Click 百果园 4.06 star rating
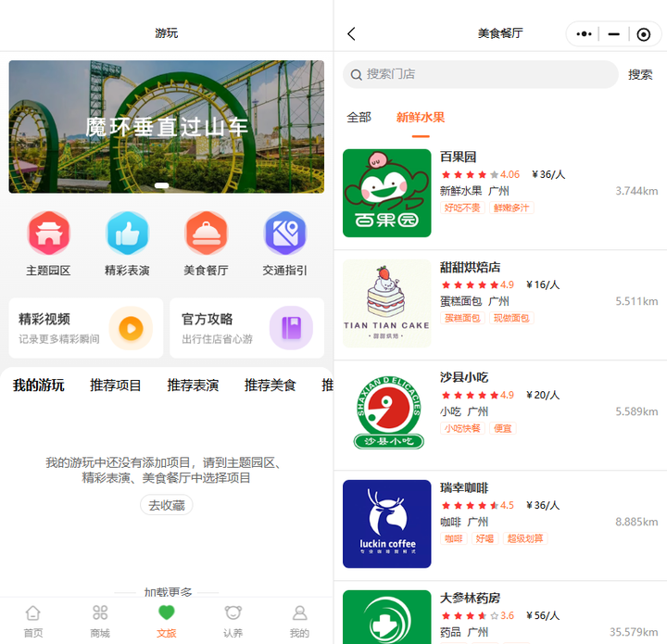This screenshot has width=667, height=644. (480, 174)
